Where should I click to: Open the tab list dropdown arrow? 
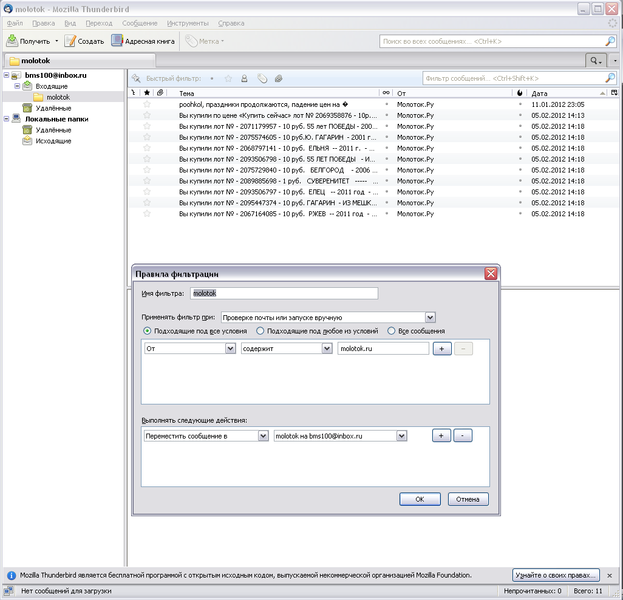(615, 61)
